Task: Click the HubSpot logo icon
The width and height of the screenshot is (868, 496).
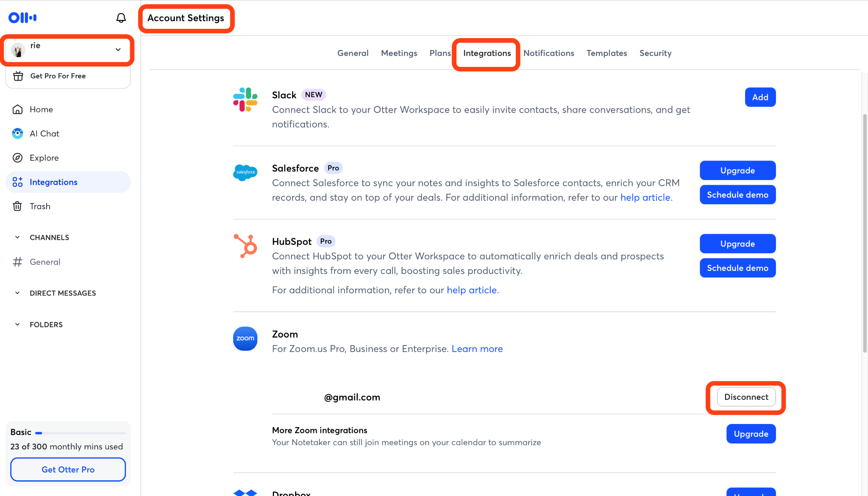Action: coord(245,246)
